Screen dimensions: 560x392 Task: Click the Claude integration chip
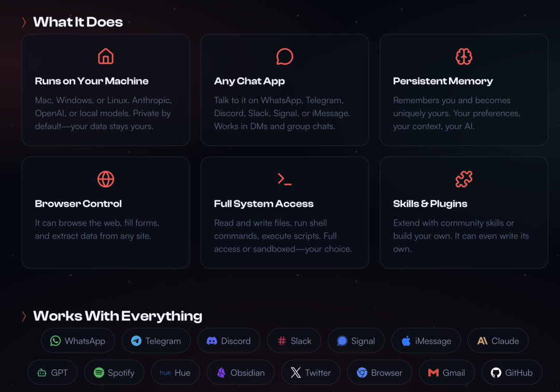pyautogui.click(x=498, y=341)
